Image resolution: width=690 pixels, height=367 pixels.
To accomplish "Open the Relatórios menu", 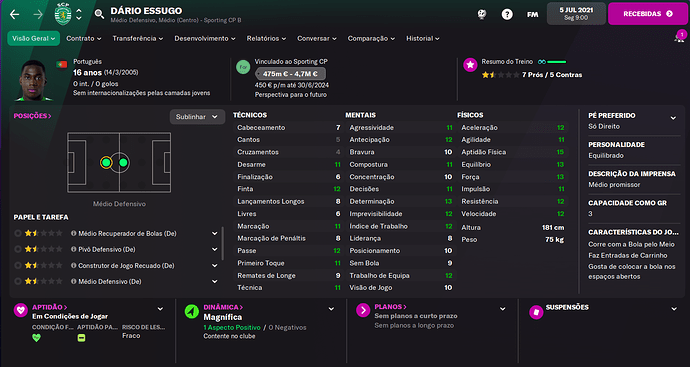I will (x=266, y=39).
